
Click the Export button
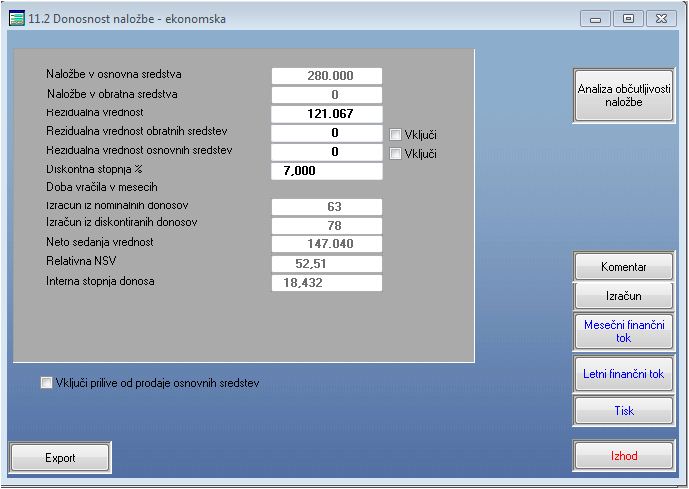click(x=60, y=458)
